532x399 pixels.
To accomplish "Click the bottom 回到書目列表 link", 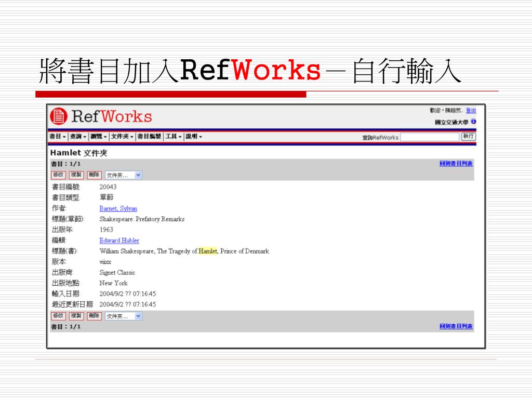I will coord(456,326).
